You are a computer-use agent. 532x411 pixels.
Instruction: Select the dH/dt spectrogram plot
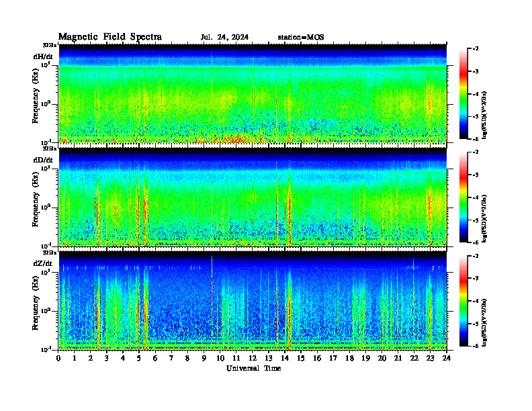(x=253, y=93)
